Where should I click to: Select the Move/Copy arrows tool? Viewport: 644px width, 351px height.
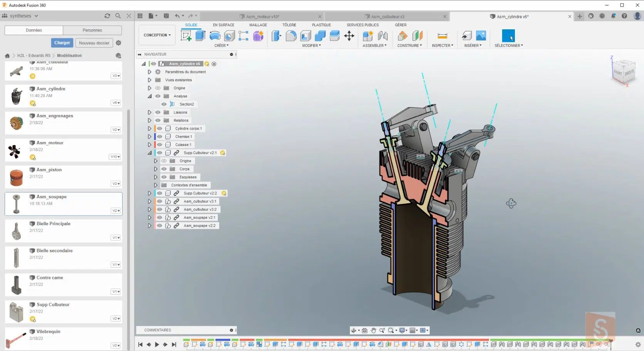point(349,36)
